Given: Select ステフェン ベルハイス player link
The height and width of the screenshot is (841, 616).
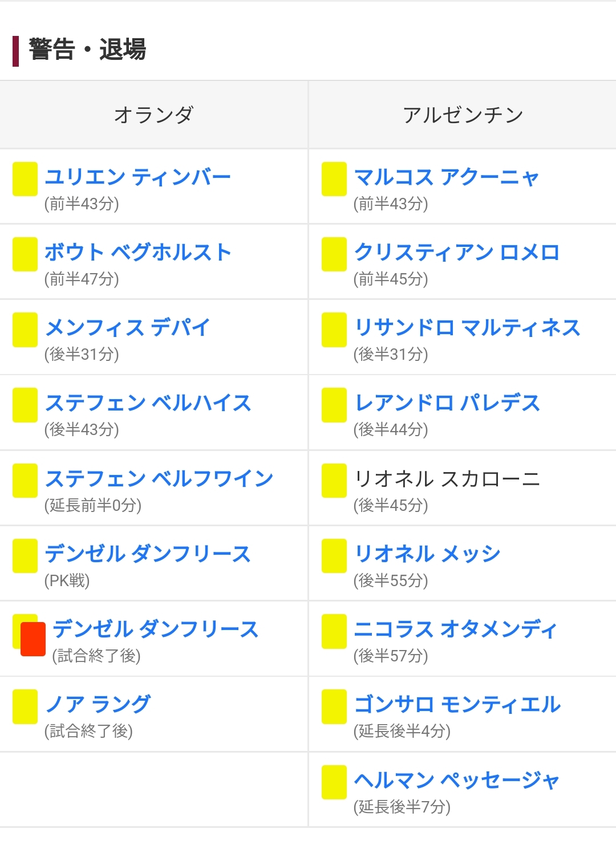Looking at the screenshot, I should pos(148,403).
